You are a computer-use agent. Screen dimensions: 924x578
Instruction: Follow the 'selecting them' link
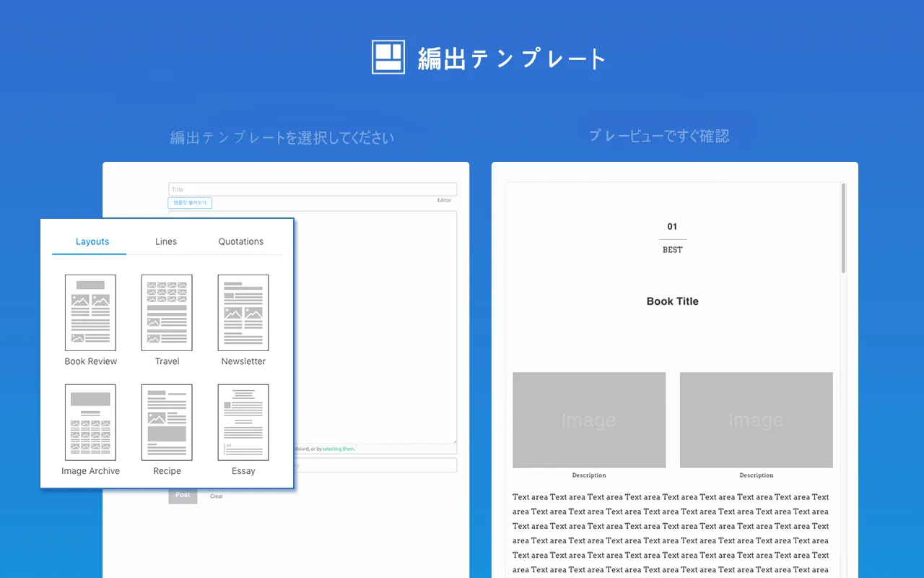(x=339, y=449)
